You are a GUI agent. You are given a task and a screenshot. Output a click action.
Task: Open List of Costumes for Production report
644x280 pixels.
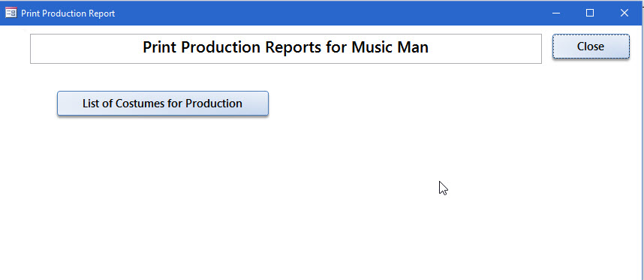click(163, 103)
